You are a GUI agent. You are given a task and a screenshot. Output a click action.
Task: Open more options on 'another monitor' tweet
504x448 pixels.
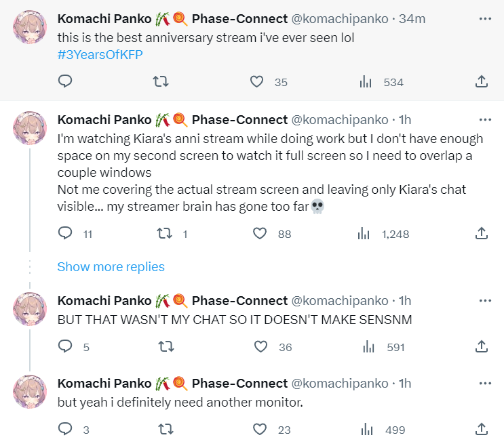(485, 384)
